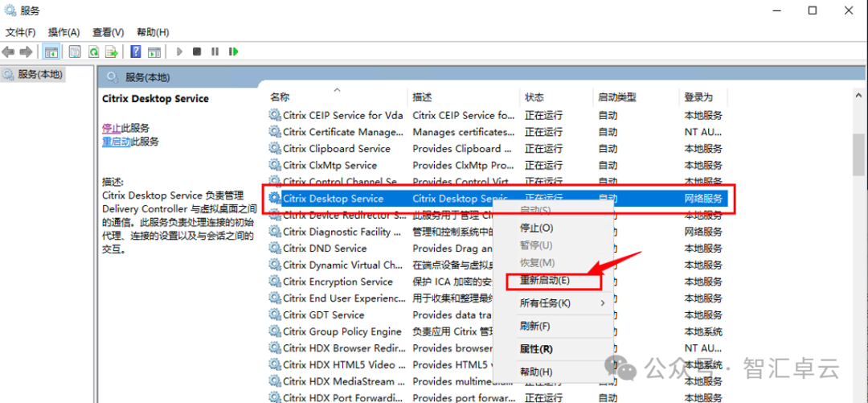Click the Back arrow in the toolbar

[x=8, y=51]
